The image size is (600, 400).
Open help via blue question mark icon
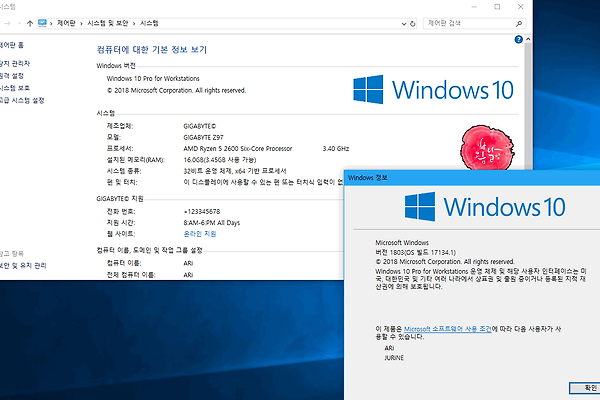pos(519,40)
